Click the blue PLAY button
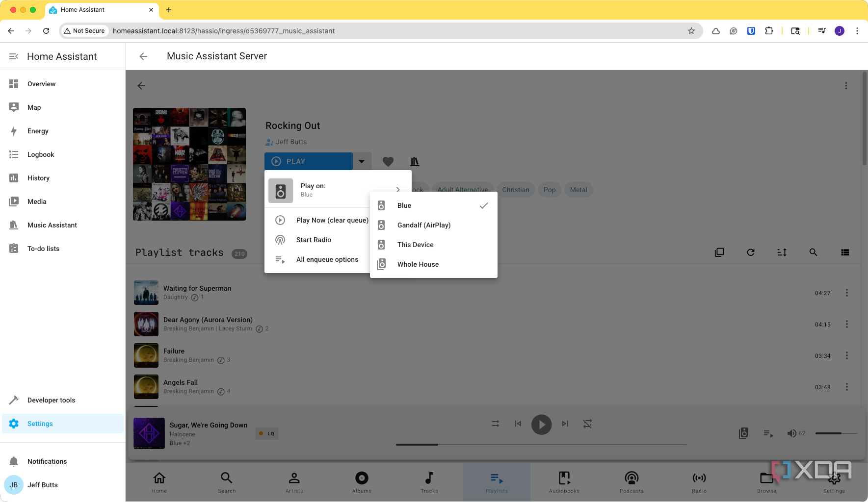This screenshot has height=502, width=868. click(309, 161)
